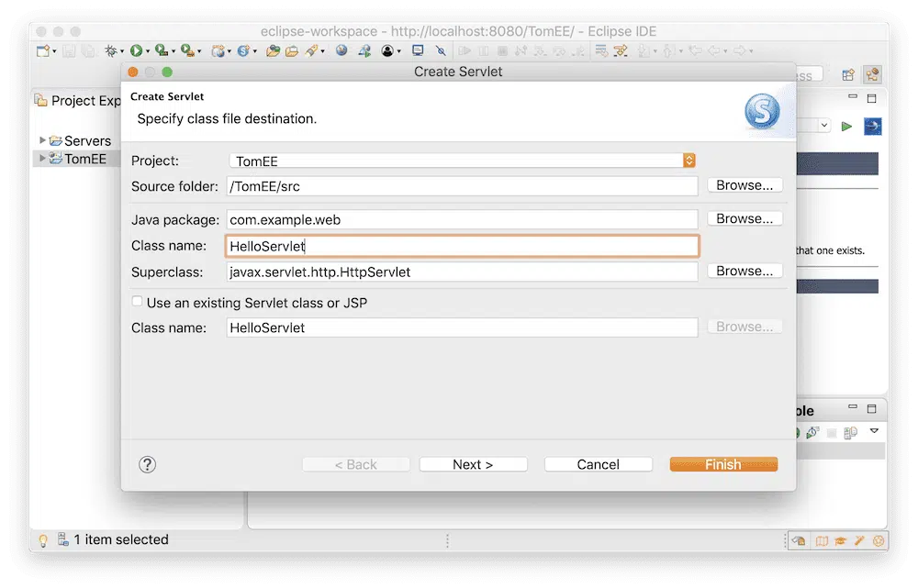This screenshot has width=918, height=588.
Task: Open the New file toolbar icon
Action: click(x=43, y=51)
